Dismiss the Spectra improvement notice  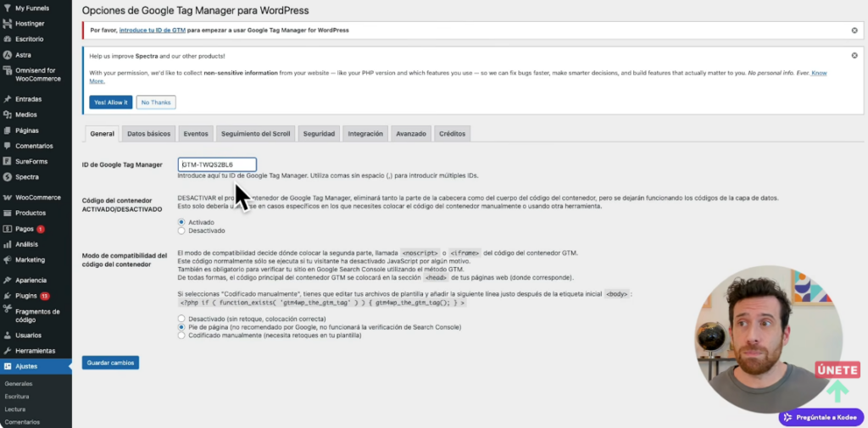pos(854,55)
